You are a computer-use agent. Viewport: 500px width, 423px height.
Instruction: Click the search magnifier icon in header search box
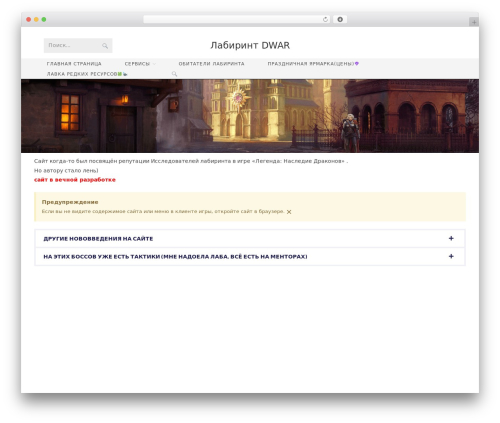(105, 46)
